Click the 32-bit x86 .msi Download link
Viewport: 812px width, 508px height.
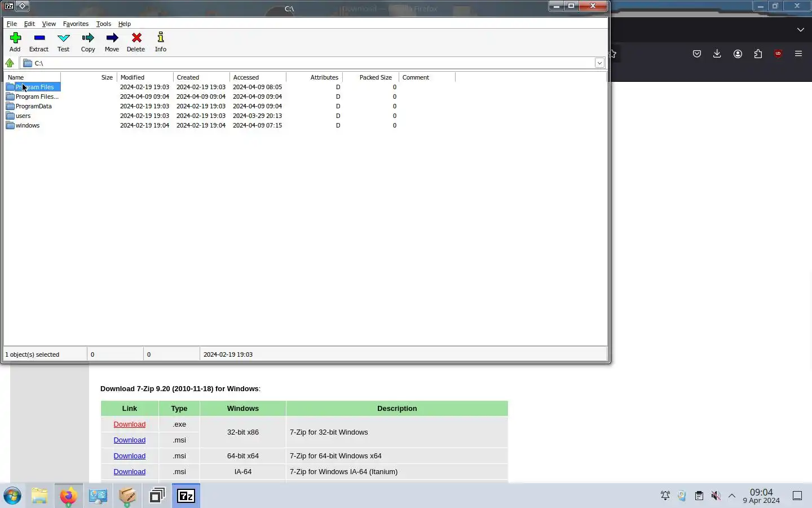(129, 440)
